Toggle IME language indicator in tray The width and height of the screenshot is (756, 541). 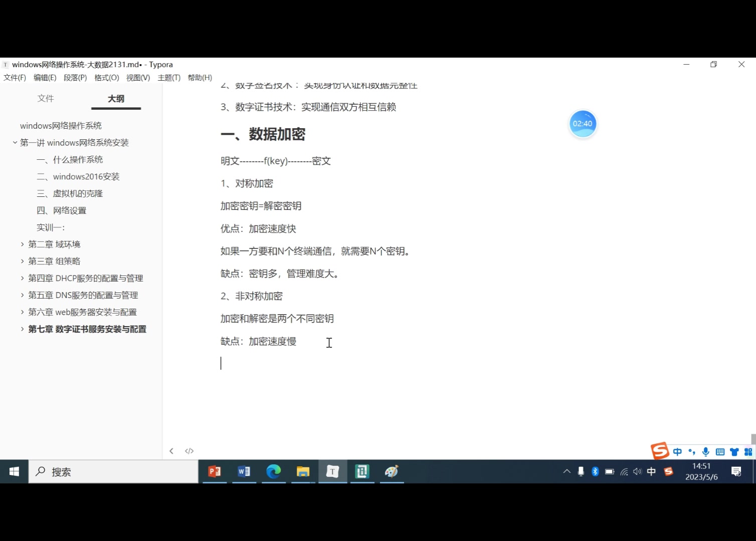[x=651, y=471]
